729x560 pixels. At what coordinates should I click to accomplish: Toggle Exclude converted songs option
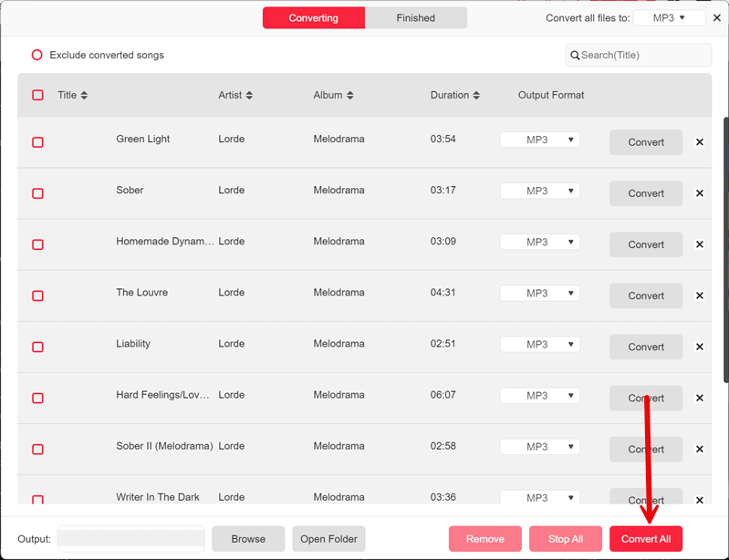[37, 56]
